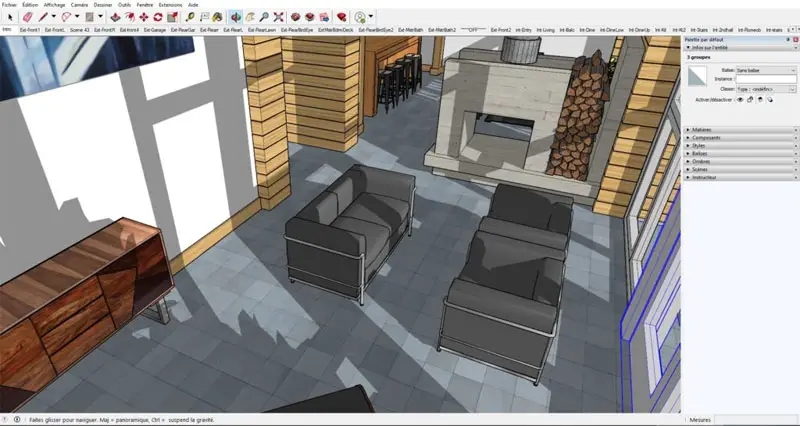Toggle the lock icon in entity info

pos(750,99)
